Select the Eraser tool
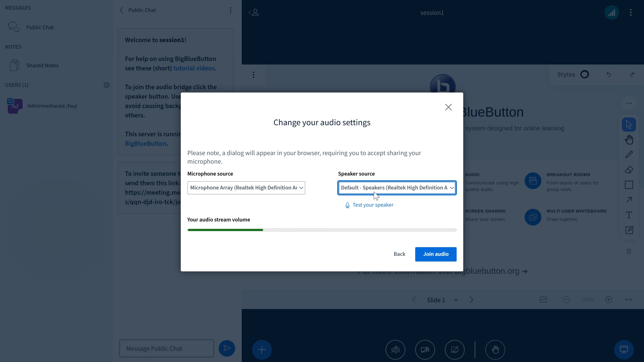 tap(629, 170)
